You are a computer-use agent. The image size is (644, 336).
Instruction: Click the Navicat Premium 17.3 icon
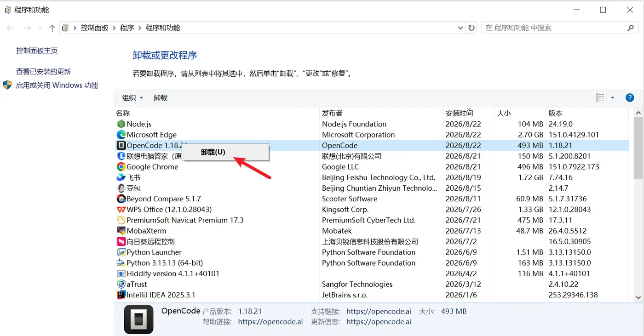click(x=121, y=220)
